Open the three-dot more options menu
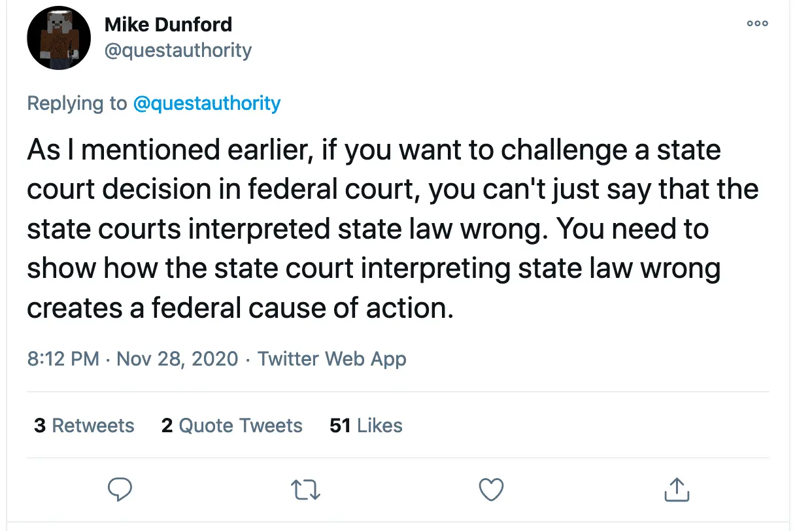This screenshot has width=812, height=531. click(x=757, y=24)
